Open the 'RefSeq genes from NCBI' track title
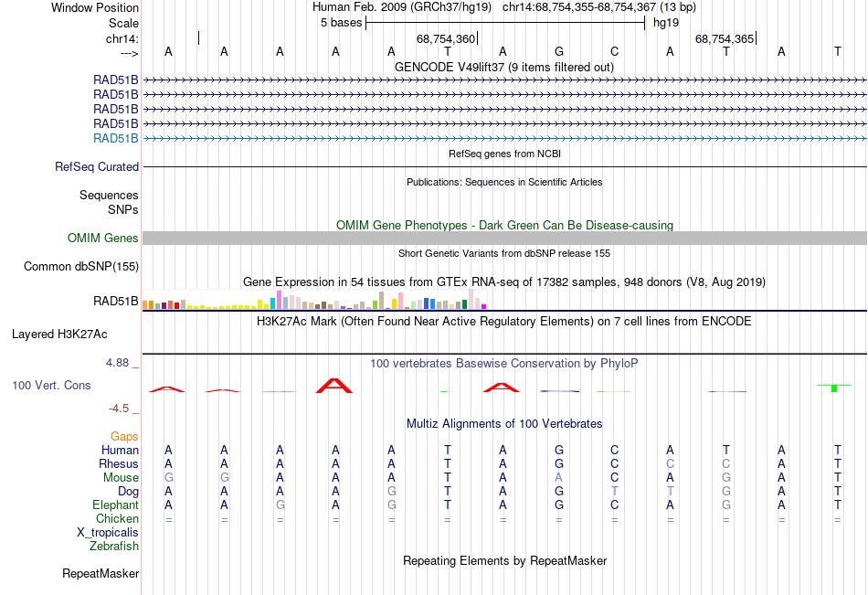Image resolution: width=868 pixels, height=595 pixels. click(x=505, y=154)
